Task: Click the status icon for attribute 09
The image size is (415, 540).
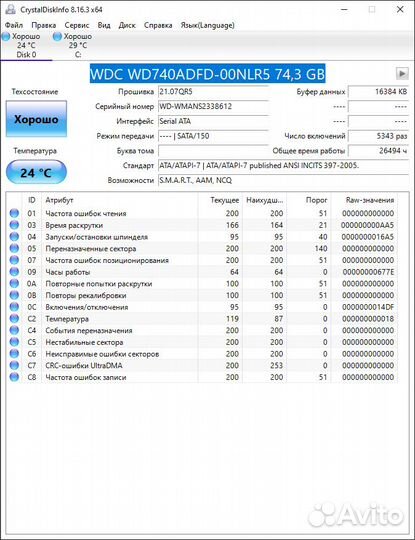Action: coord(14,272)
